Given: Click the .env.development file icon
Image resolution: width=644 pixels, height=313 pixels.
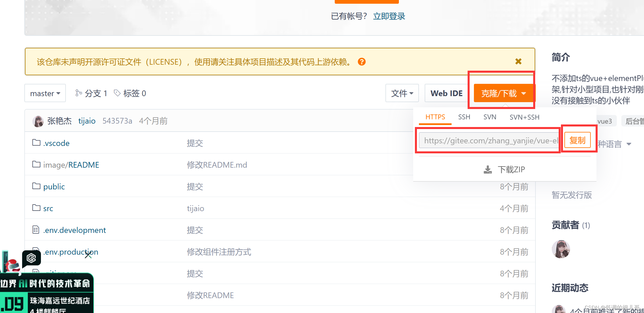Looking at the screenshot, I should click(36, 229).
